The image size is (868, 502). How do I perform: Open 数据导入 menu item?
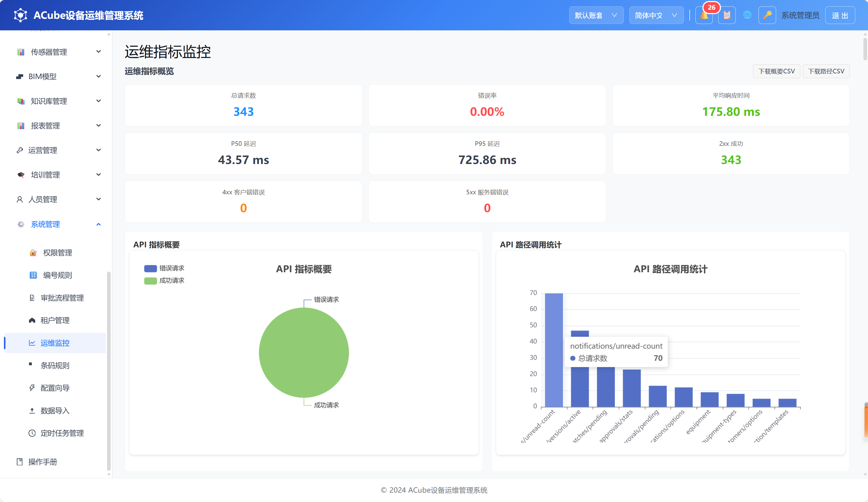pyautogui.click(x=55, y=410)
